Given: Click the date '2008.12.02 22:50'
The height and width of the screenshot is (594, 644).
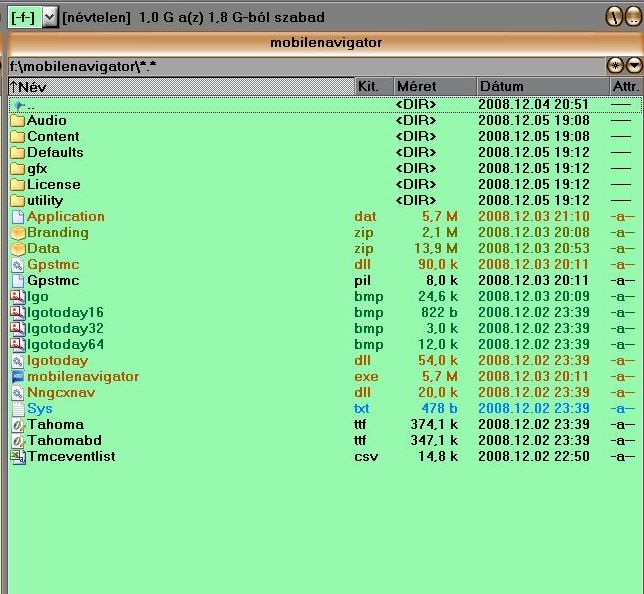Looking at the screenshot, I should [534, 456].
